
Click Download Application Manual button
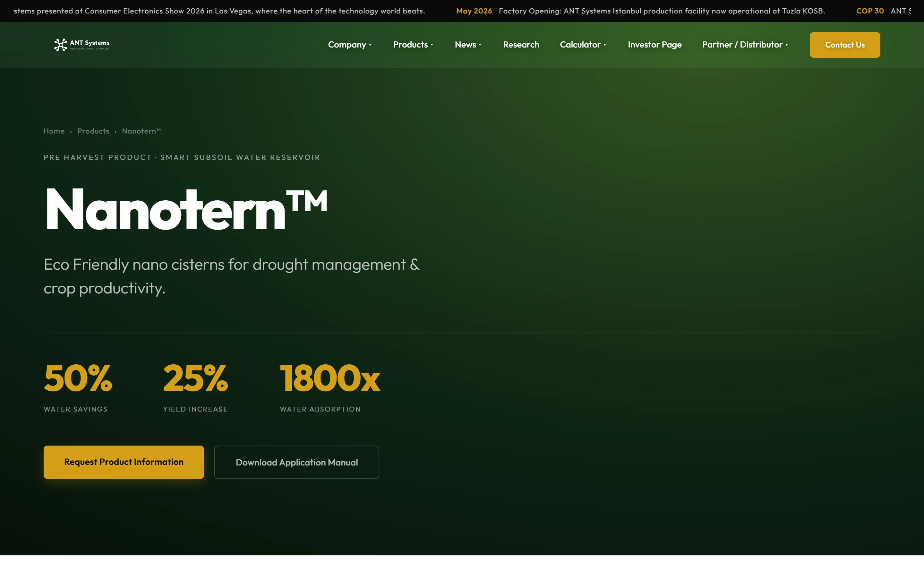pyautogui.click(x=297, y=462)
